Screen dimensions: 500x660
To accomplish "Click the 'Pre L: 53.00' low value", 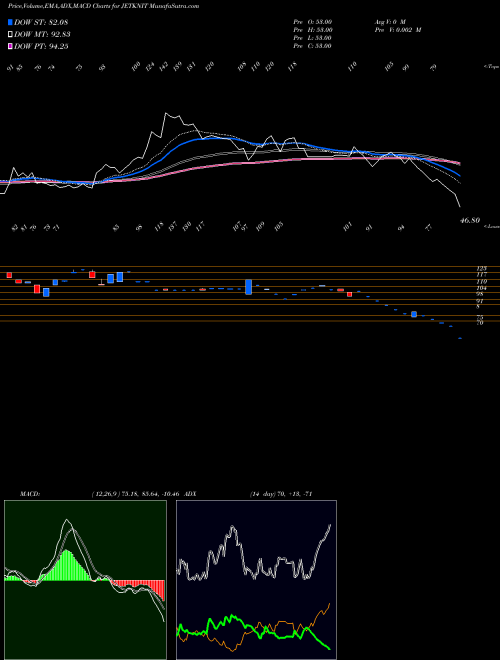I will [313, 38].
